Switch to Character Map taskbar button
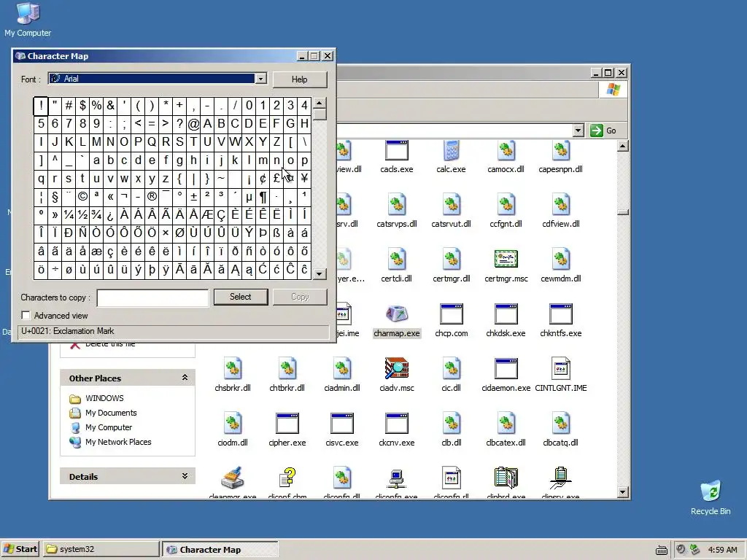The width and height of the screenshot is (747, 560). pyautogui.click(x=220, y=549)
